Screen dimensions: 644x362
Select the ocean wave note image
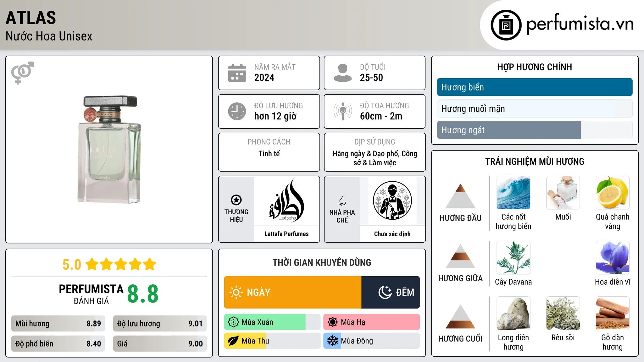click(x=514, y=193)
